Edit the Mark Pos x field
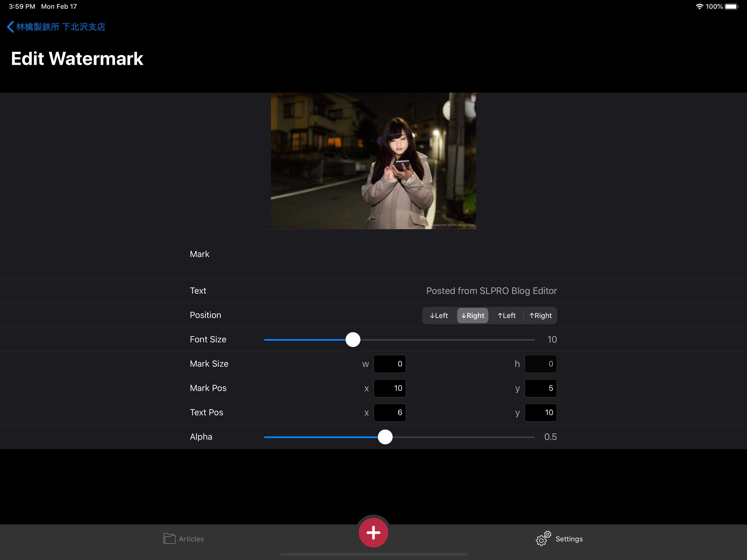 point(390,388)
